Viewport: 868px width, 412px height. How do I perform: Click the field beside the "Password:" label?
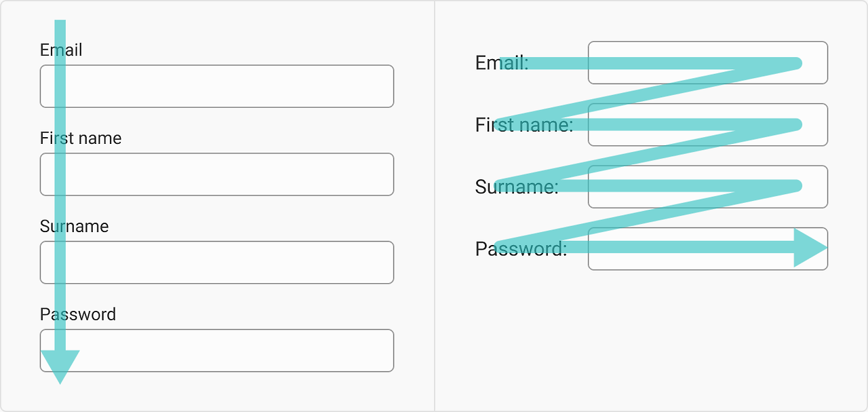(708, 248)
